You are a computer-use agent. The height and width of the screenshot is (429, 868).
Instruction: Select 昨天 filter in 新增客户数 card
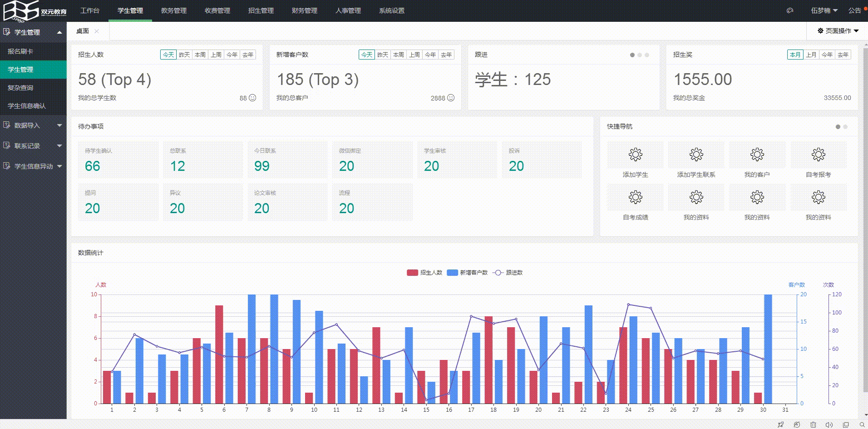click(x=383, y=55)
